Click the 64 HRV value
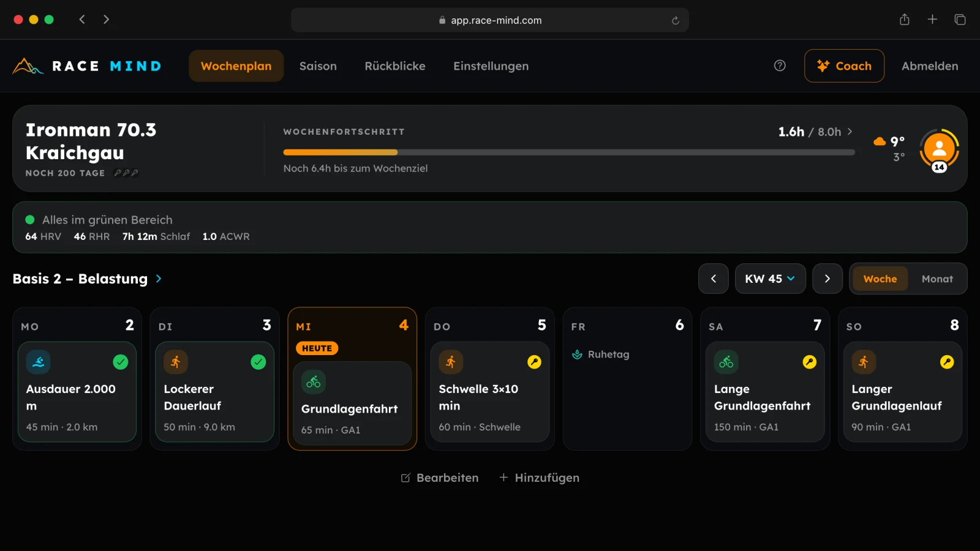Image resolution: width=980 pixels, height=551 pixels. (x=43, y=236)
